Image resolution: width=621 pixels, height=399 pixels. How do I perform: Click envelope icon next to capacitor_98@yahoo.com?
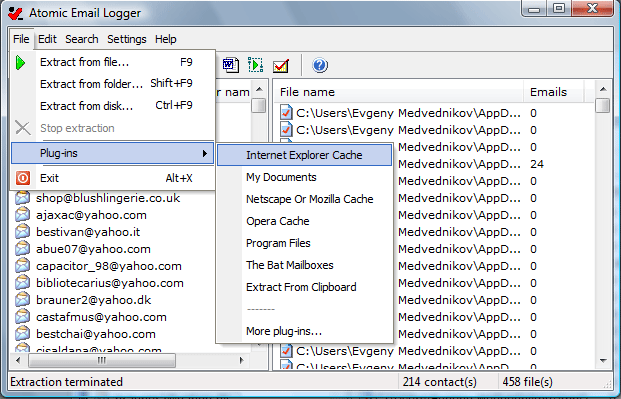[23, 266]
